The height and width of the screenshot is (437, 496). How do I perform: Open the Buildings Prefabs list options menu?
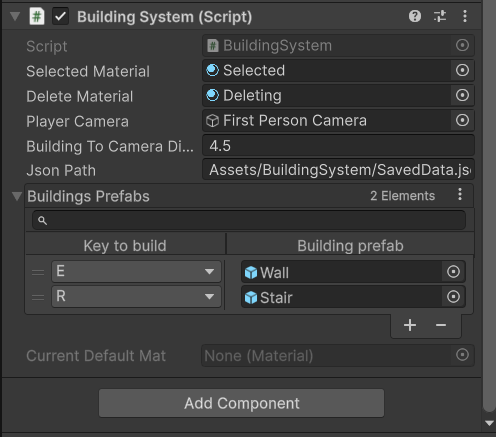click(x=460, y=194)
